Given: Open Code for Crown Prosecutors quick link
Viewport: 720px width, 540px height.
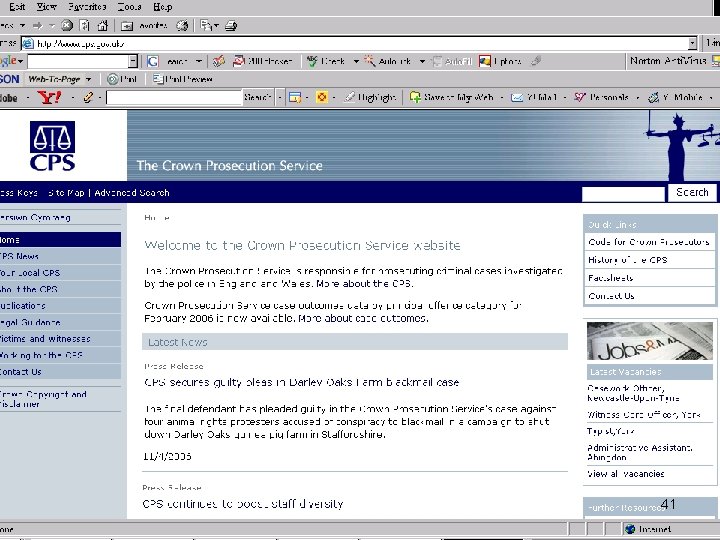Looking at the screenshot, I should coord(649,242).
